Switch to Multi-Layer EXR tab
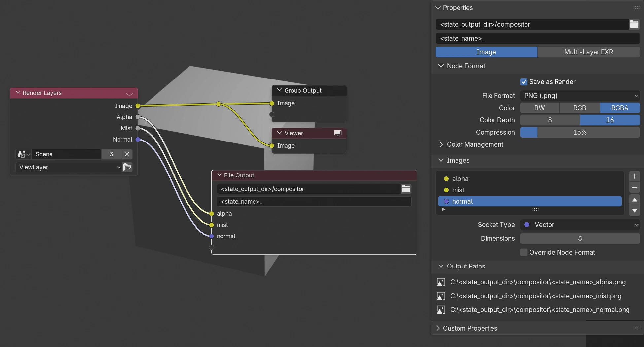 pos(588,52)
